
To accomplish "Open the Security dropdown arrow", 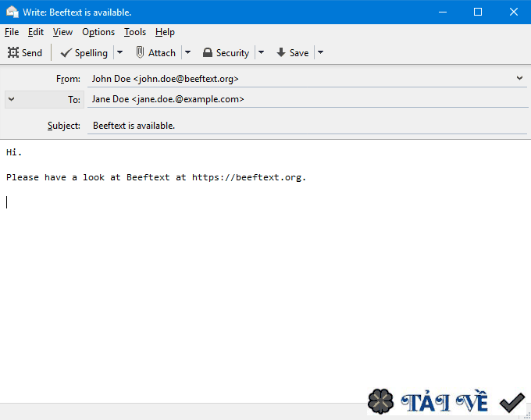I will coord(261,52).
